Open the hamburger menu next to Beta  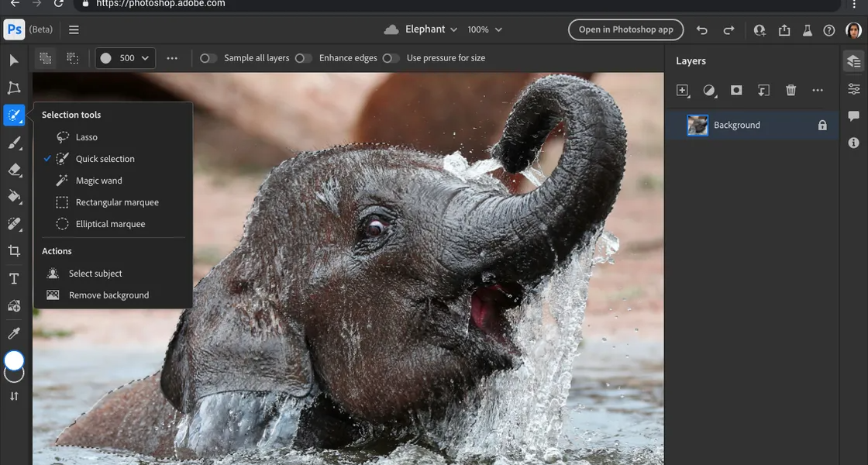(x=74, y=29)
